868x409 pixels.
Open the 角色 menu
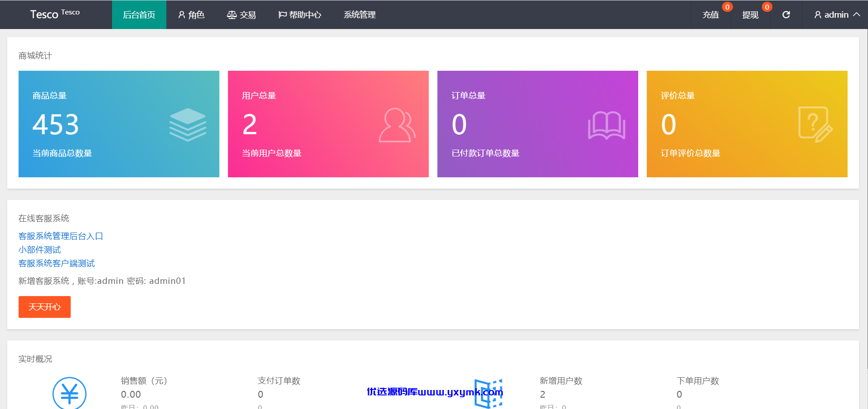coord(191,15)
